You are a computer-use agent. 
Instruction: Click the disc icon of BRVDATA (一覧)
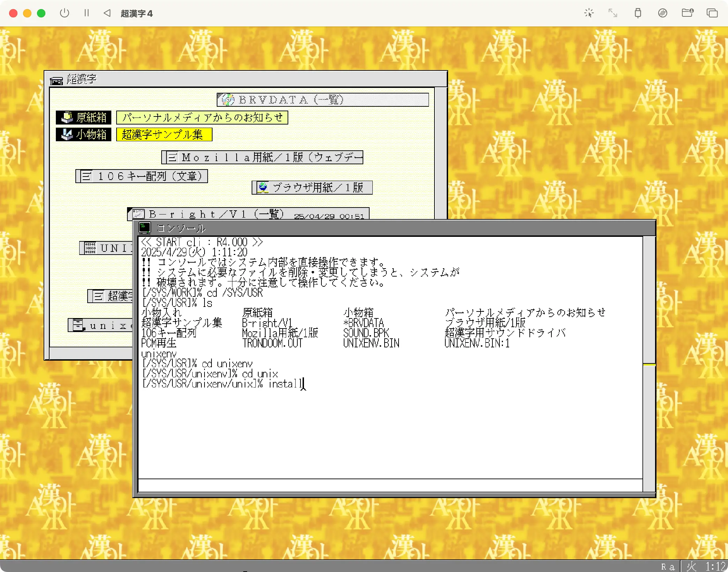(228, 100)
